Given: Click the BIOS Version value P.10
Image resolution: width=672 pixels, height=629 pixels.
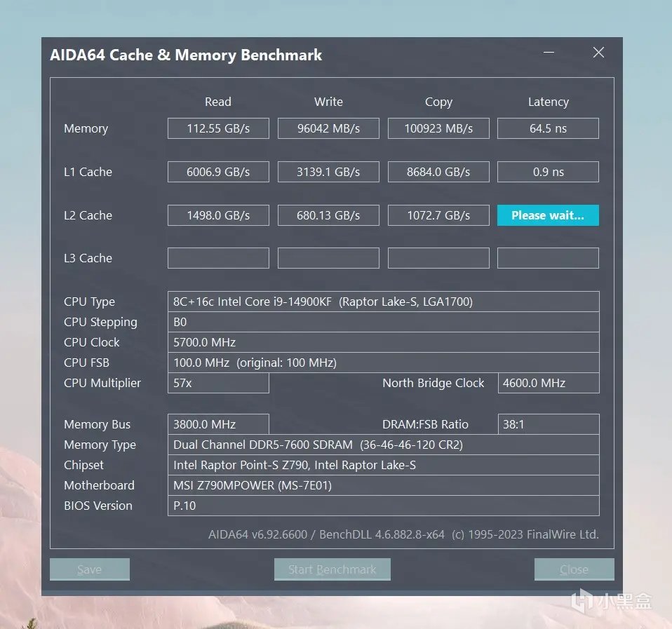Looking at the screenshot, I should click(x=383, y=506).
